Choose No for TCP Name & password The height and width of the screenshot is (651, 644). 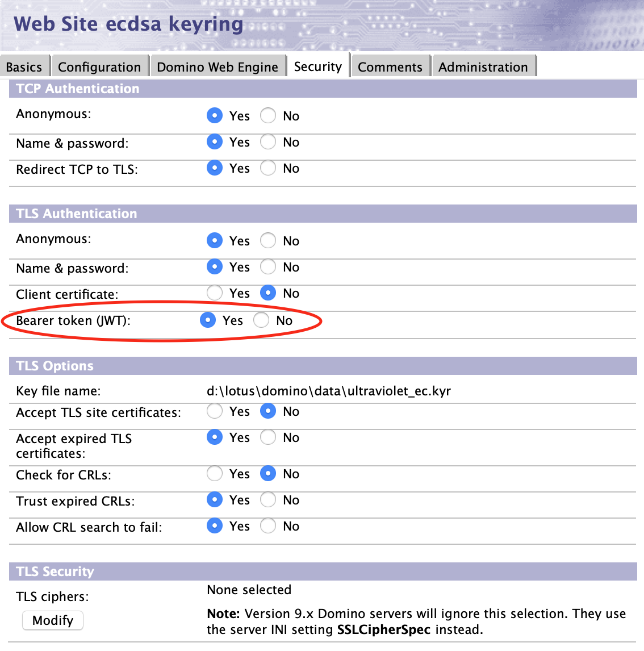point(268,141)
